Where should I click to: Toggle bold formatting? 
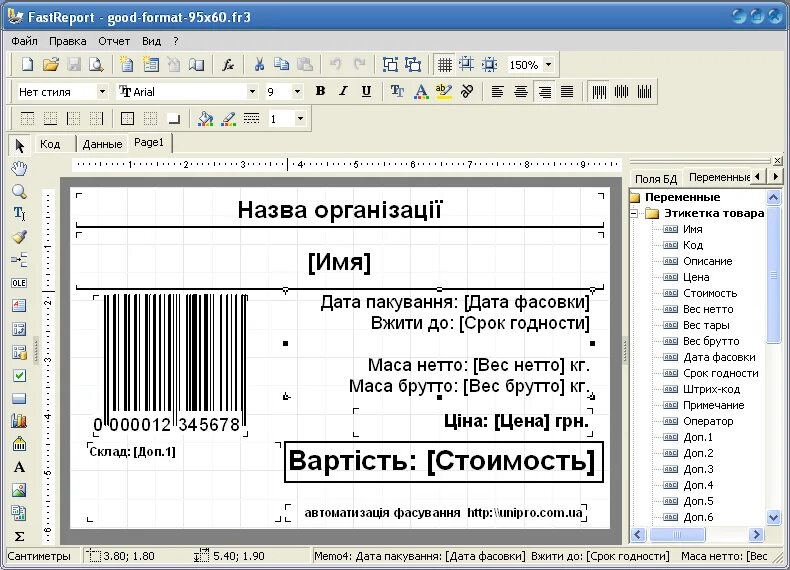point(320,91)
